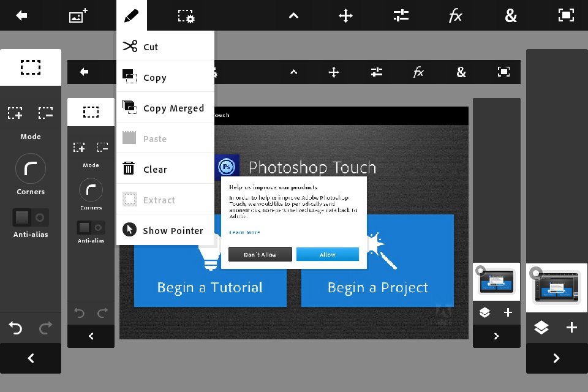588x392 pixels.
Task: Open the fx effects menu in top toolbar
Action: 455,16
